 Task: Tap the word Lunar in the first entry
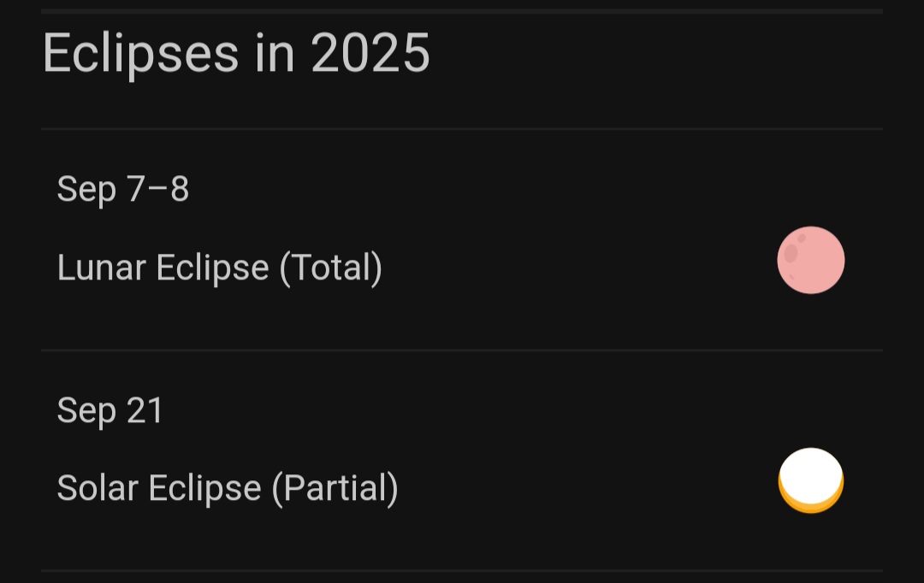tap(101, 268)
